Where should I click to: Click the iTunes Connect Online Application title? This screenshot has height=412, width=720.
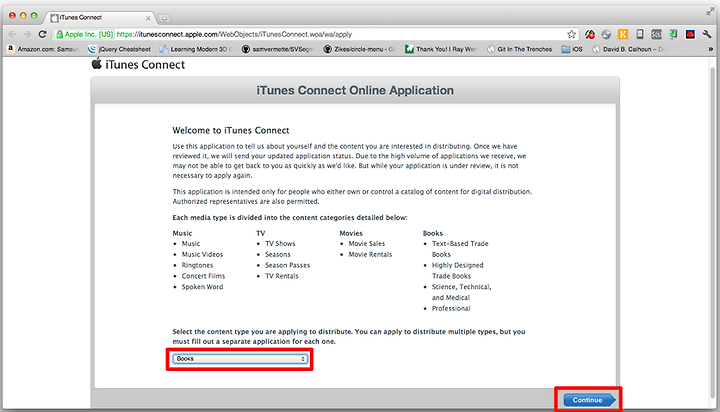355,90
